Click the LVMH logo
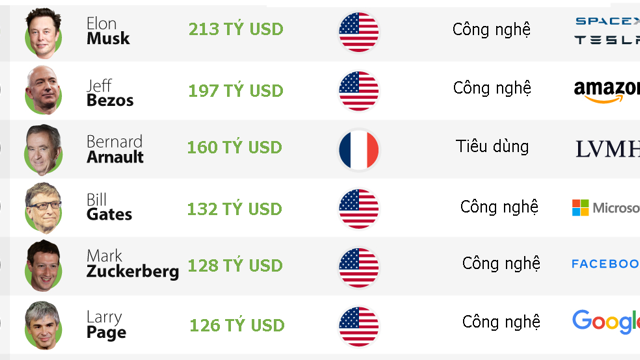 pyautogui.click(x=607, y=149)
